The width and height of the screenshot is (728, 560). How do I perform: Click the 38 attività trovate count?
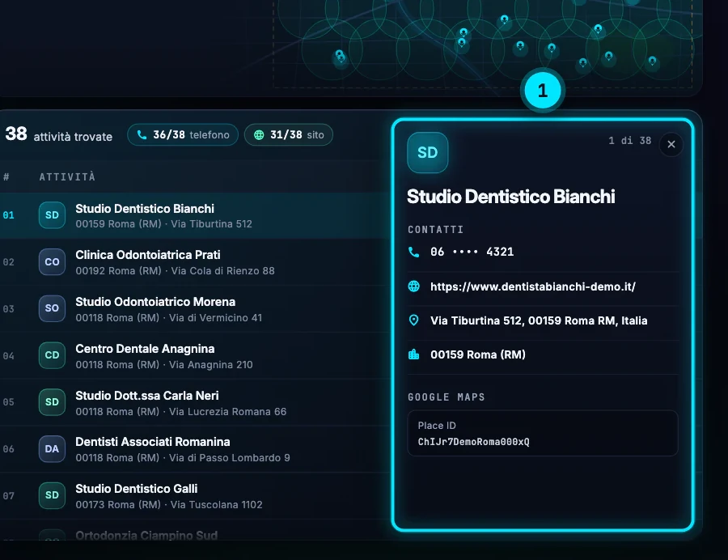pos(59,134)
